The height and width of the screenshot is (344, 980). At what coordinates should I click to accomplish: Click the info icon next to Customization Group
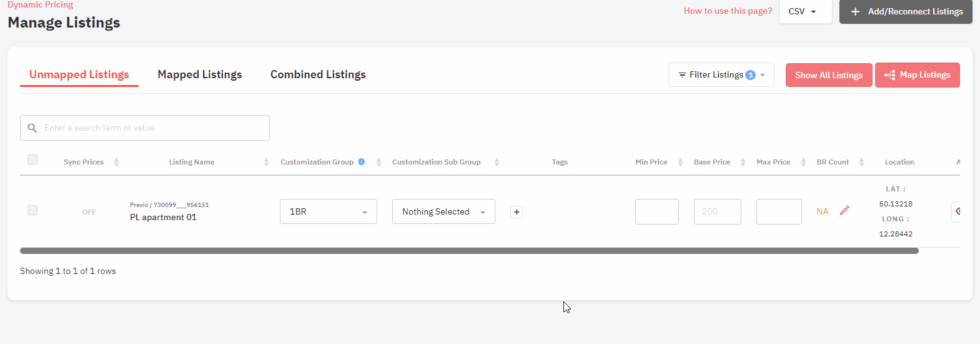pos(361,162)
